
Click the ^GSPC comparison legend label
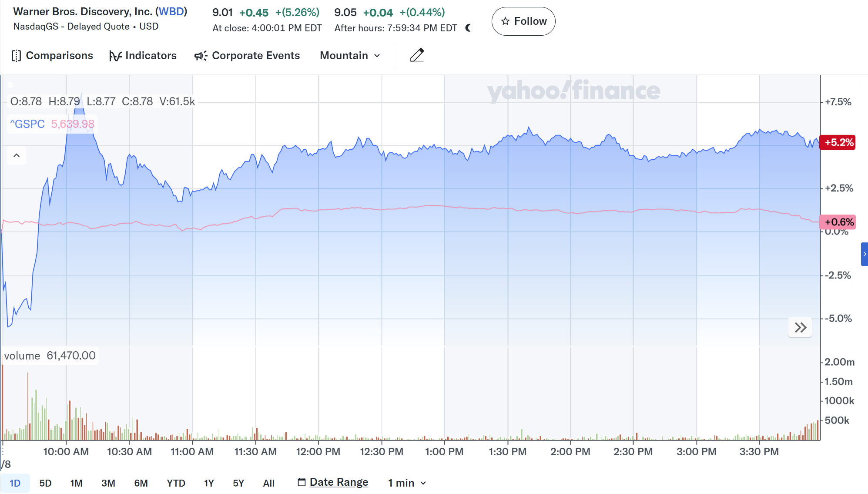click(x=27, y=124)
